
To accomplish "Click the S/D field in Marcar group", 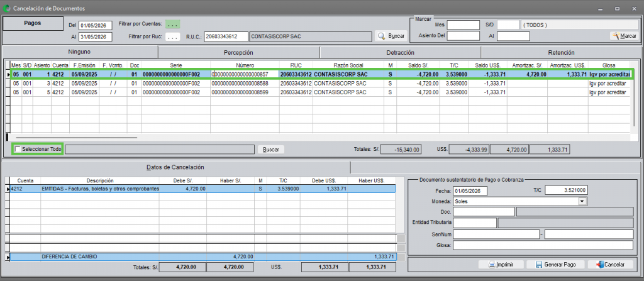I will tap(508, 25).
